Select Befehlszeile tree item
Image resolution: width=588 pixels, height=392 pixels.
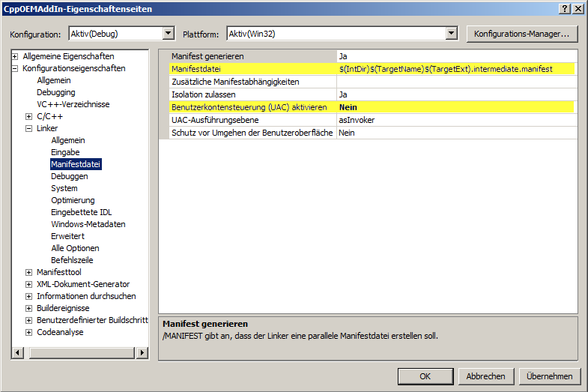pyautogui.click(x=72, y=260)
